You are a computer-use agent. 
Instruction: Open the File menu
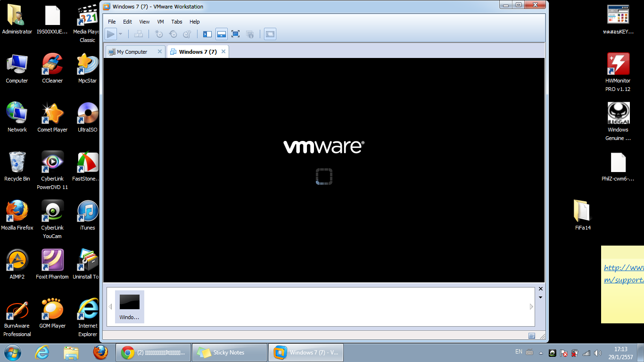(x=112, y=22)
